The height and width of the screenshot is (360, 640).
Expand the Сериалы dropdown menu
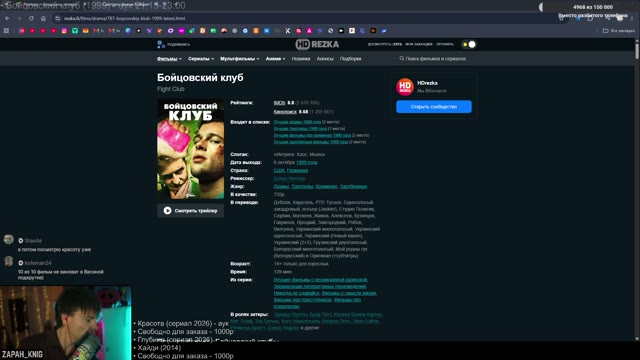click(x=201, y=59)
